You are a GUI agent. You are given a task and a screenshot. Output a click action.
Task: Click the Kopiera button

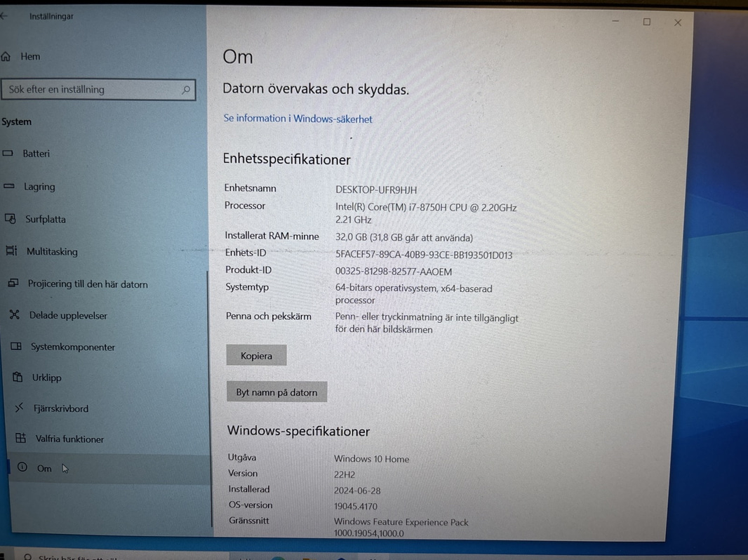[x=256, y=355]
